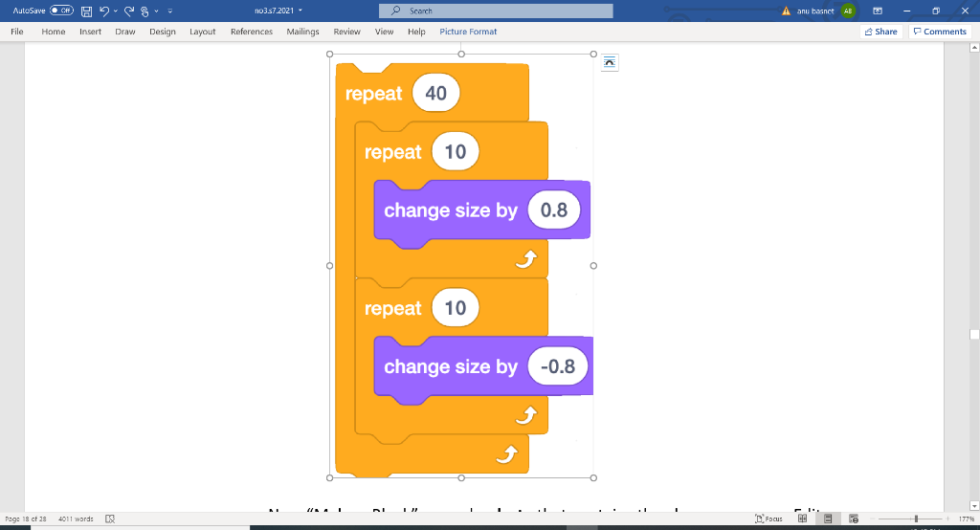Open the Undo history dropdown arrow
The width and height of the screenshot is (980, 530).
(116, 11)
